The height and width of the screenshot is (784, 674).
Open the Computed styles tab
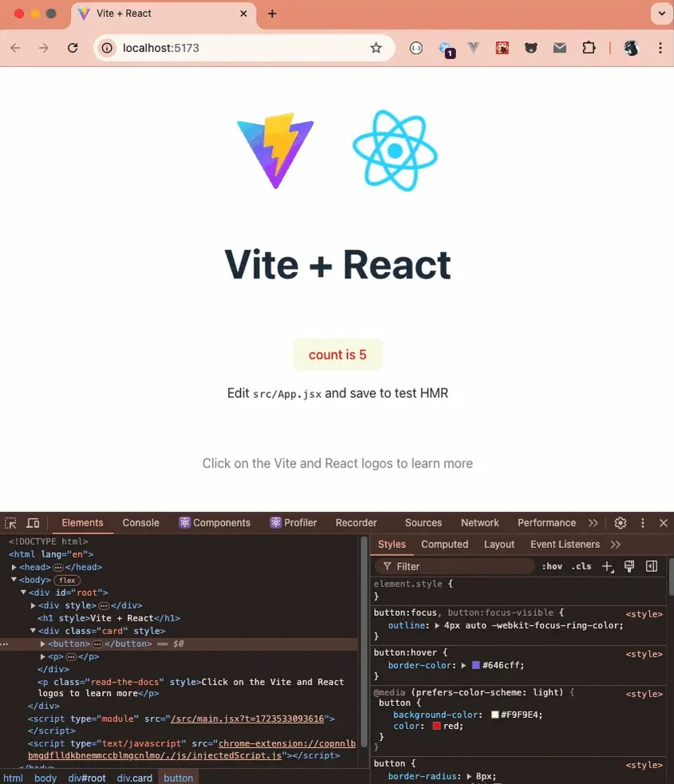(x=444, y=545)
